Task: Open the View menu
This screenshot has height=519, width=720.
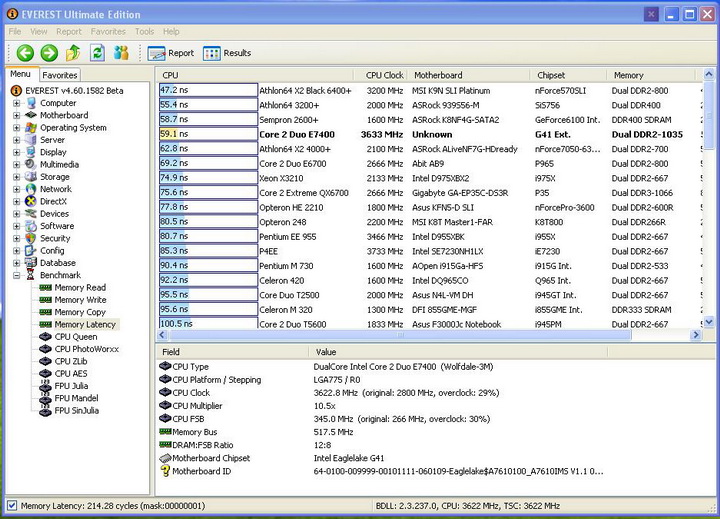Action: coord(39,31)
